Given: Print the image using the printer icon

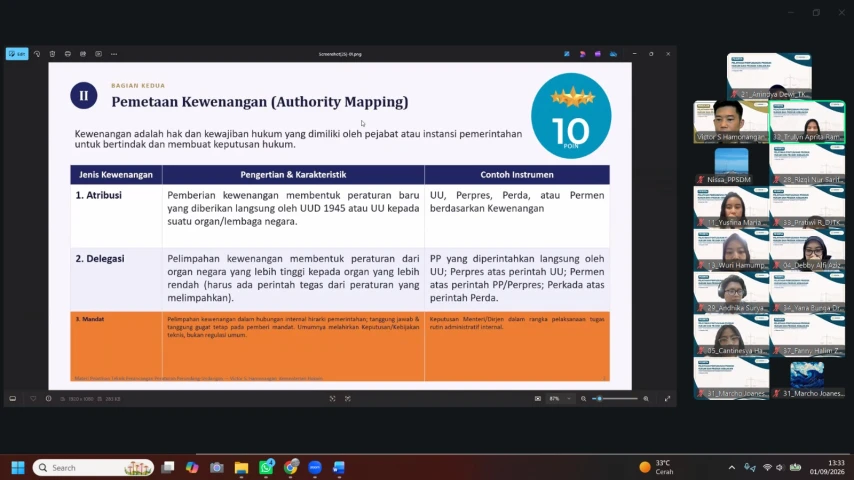Looking at the screenshot, I should point(68,54).
